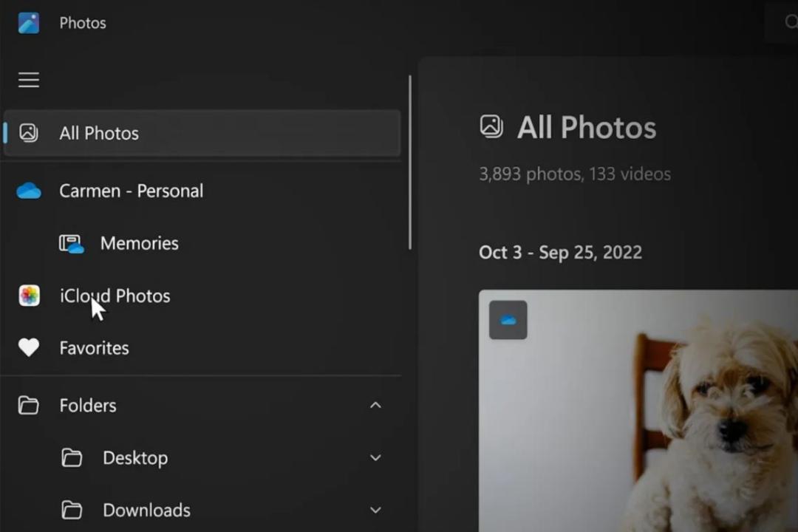Expand the Downloads folder chevron

(x=375, y=510)
